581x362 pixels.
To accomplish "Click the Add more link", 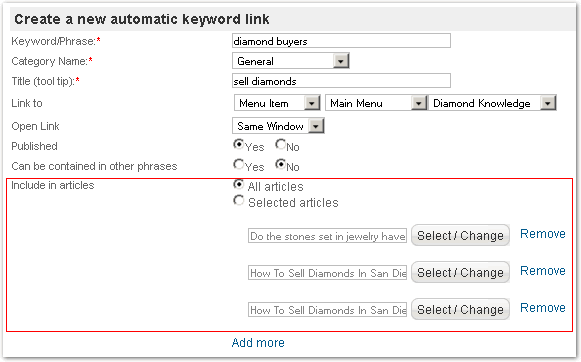I will (x=258, y=343).
